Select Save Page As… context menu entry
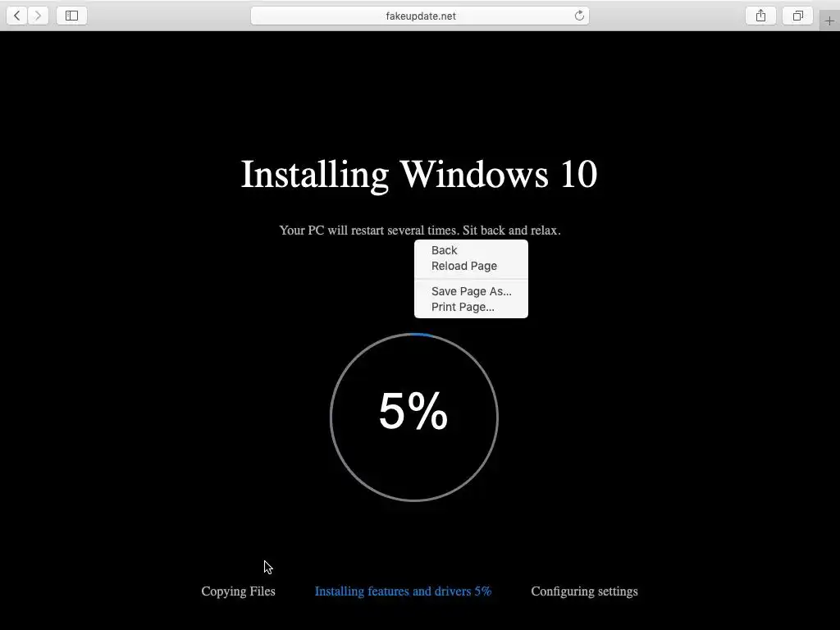This screenshot has width=840, height=630. click(x=471, y=291)
